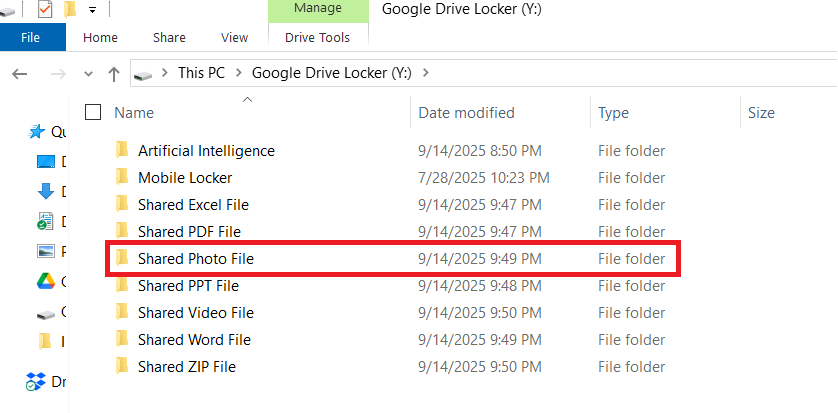
Task: Expand the recent locations dropdown arrow
Action: (x=88, y=74)
